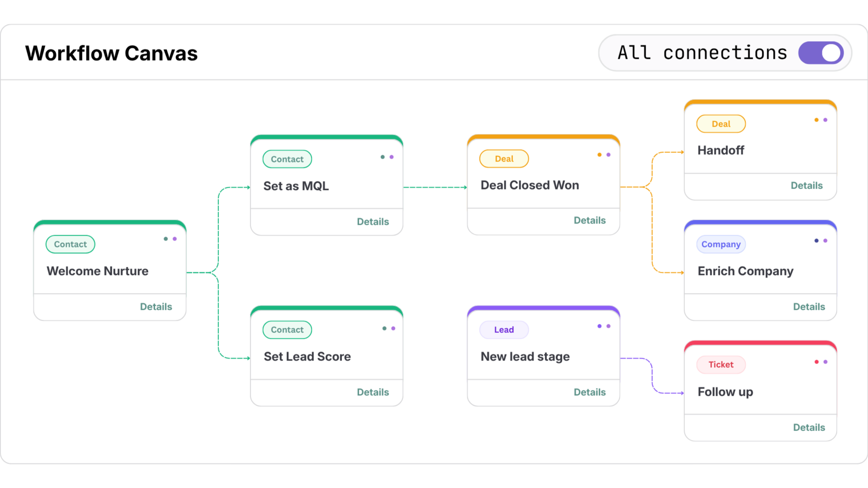Open Details for Set as MQL

373,222
